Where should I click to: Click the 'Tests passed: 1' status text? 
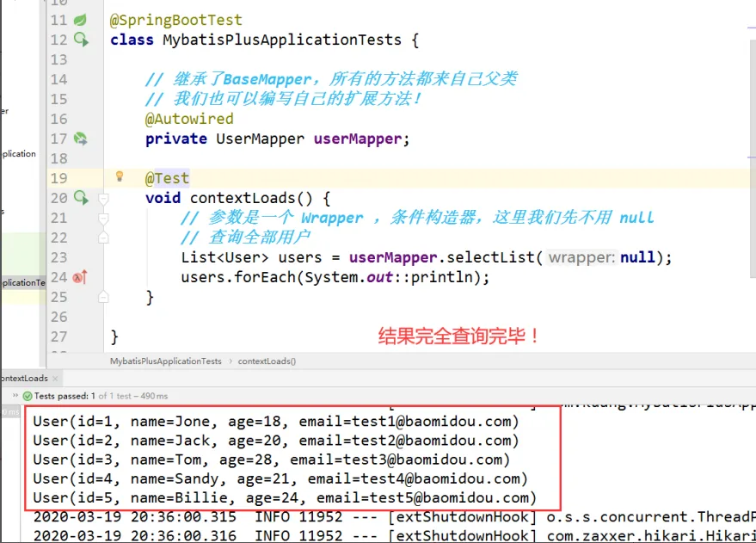point(65,396)
